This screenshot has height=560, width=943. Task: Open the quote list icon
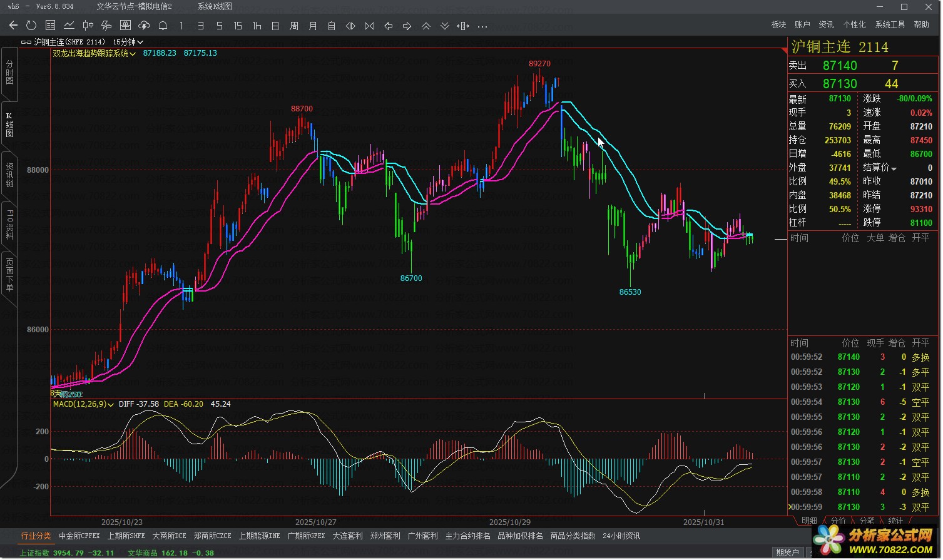51,26
